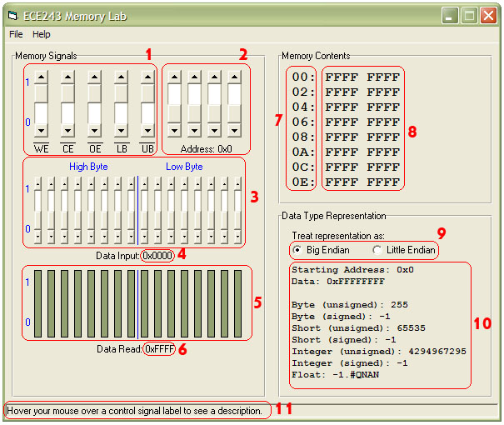
Task: Click the Data Input value 0x0000
Action: pos(157,256)
